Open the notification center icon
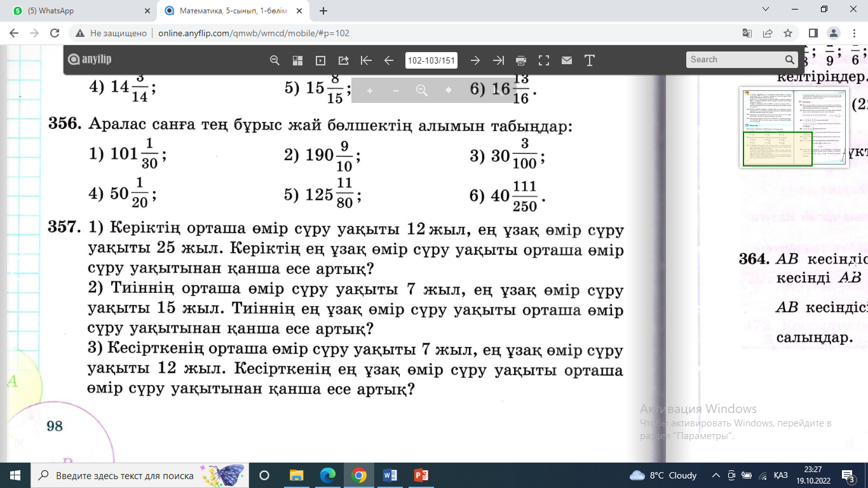 [848, 475]
